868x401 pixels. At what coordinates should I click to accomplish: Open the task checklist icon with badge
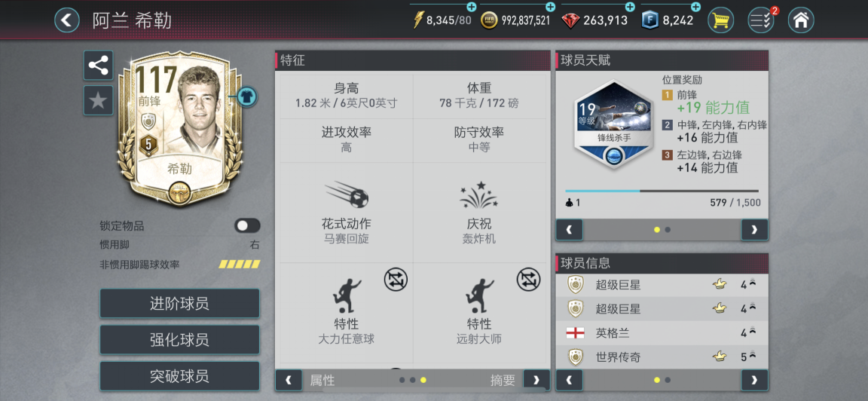point(760,20)
